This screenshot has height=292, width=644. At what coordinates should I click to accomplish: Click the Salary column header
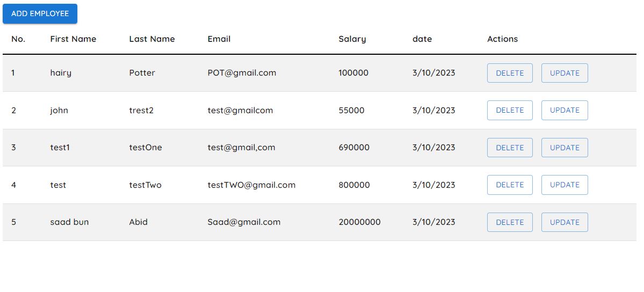click(352, 39)
